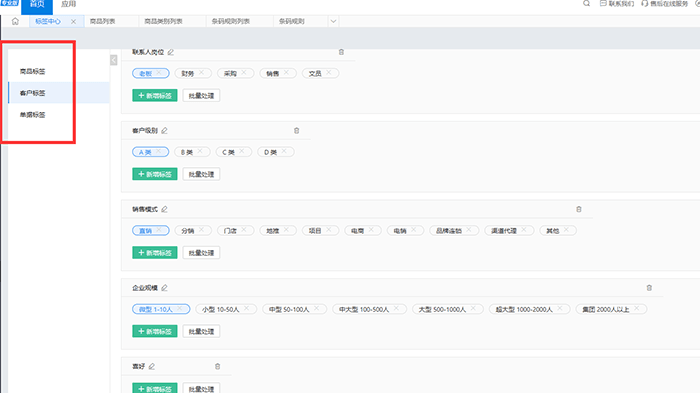
Task: Click 批量处理 under 客户级别
Action: pos(201,174)
